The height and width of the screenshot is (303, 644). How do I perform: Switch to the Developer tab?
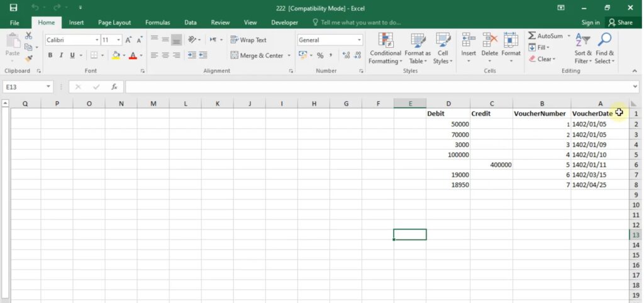285,23
